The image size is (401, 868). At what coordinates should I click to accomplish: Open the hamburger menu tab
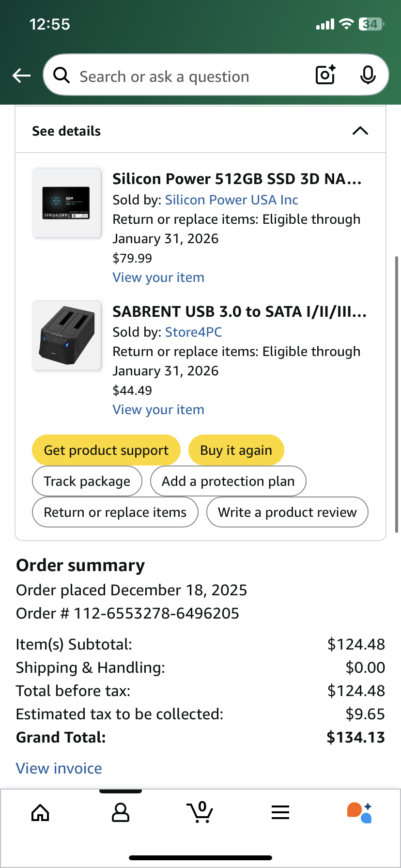point(280,812)
